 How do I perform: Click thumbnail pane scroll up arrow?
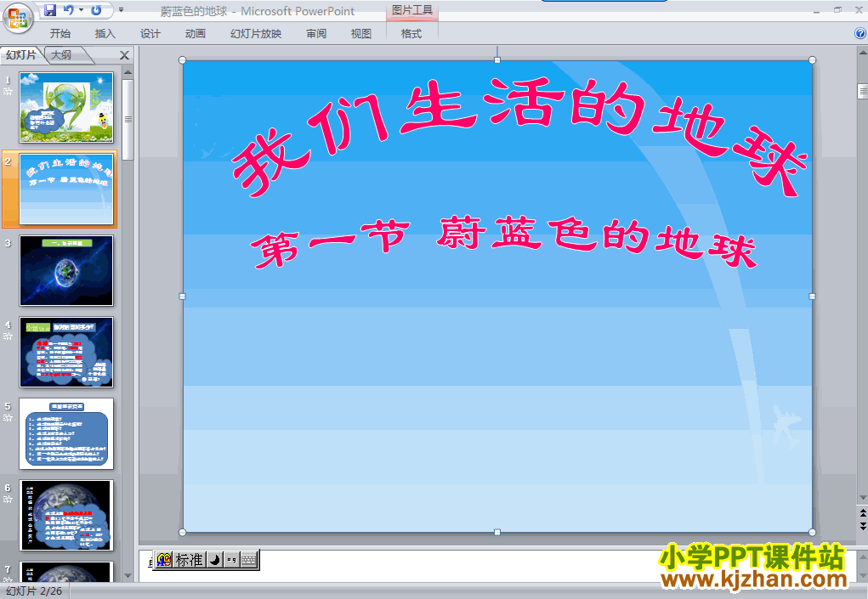pos(128,72)
